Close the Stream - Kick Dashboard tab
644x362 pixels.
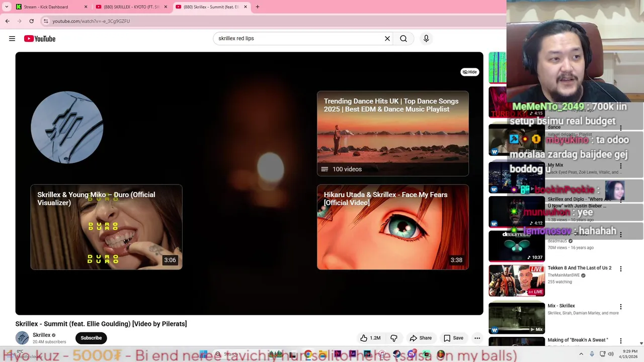pyautogui.click(x=86, y=7)
